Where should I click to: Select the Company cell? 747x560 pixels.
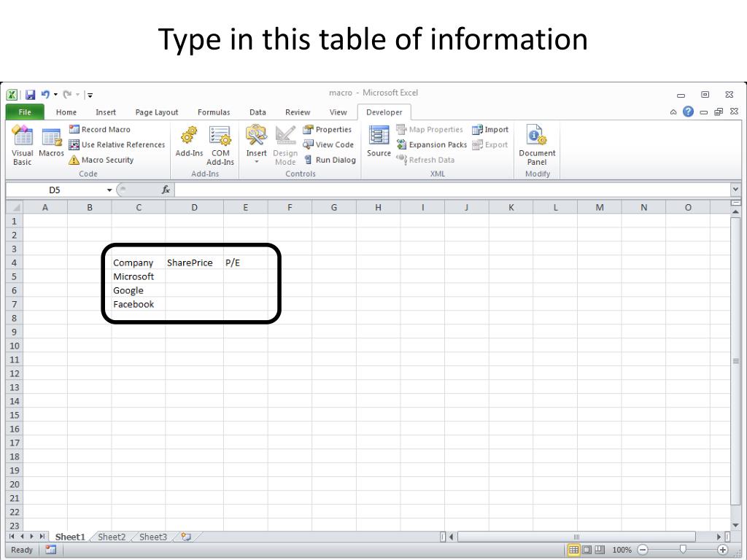point(139,262)
